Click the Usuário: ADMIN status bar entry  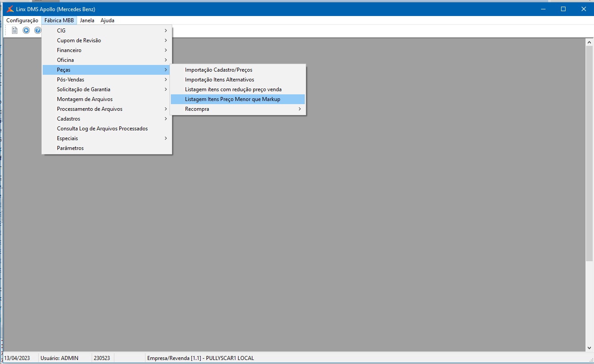[x=59, y=358]
